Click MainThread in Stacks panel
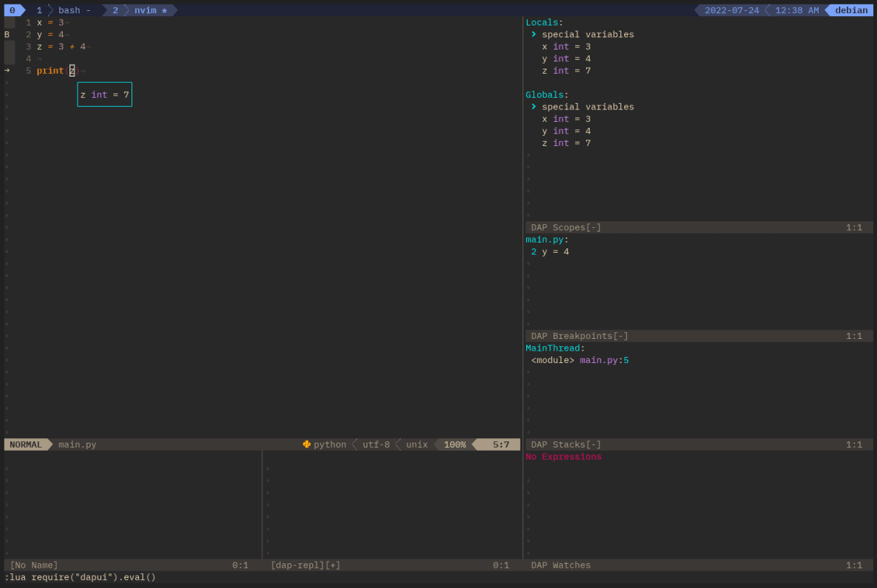The width and height of the screenshot is (877, 588). pyautogui.click(x=555, y=348)
